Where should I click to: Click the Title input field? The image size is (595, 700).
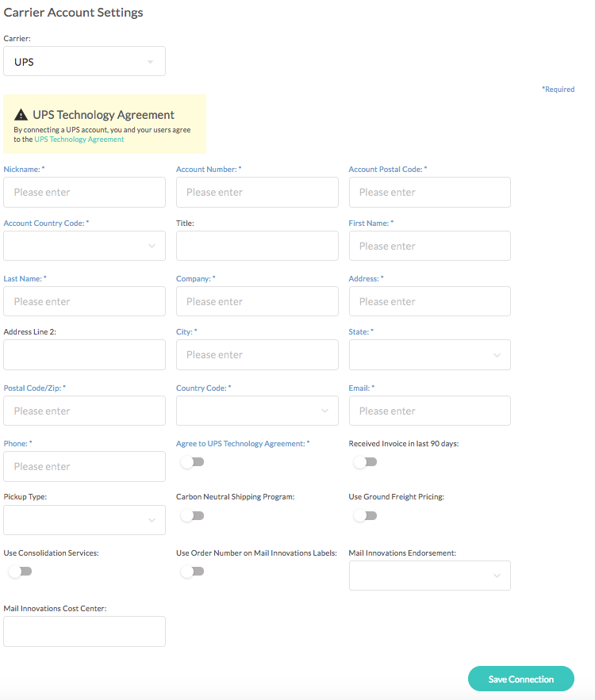point(257,246)
